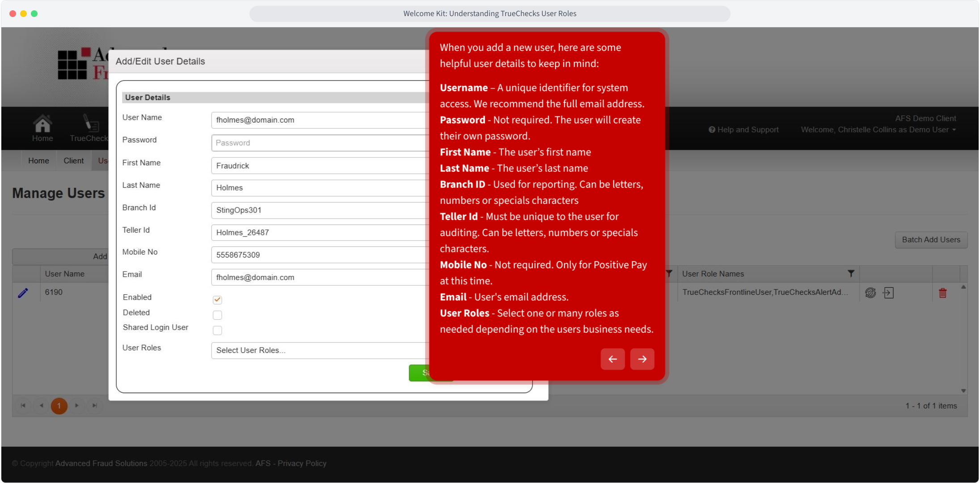Sort by the User Role Names column header

click(x=713, y=274)
